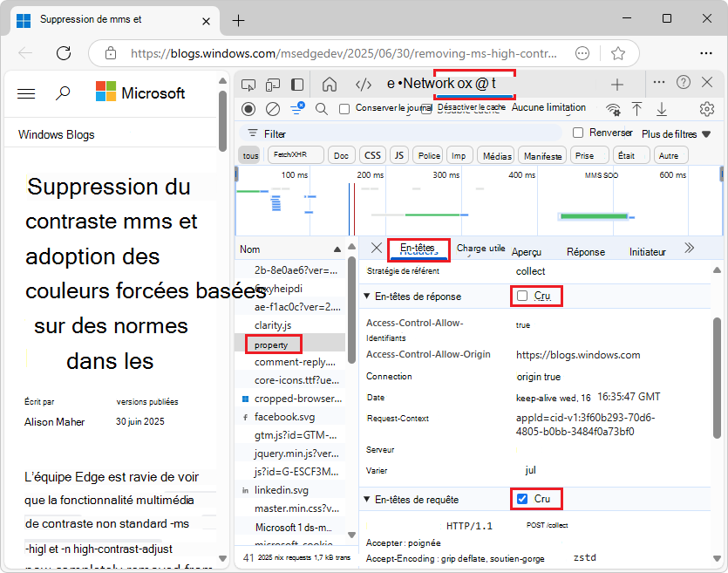
Task: Stop recording network log
Action: tap(248, 107)
